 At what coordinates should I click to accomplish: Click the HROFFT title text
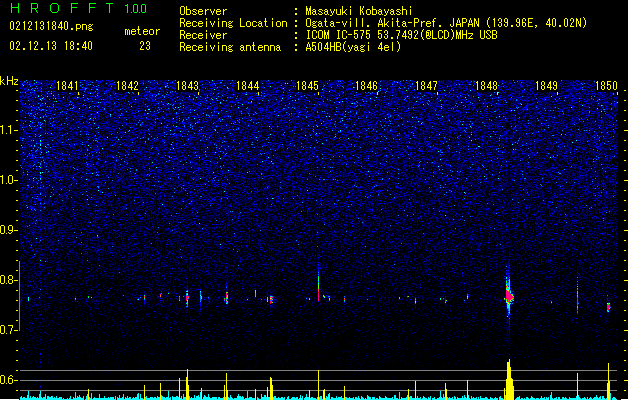coord(62,8)
